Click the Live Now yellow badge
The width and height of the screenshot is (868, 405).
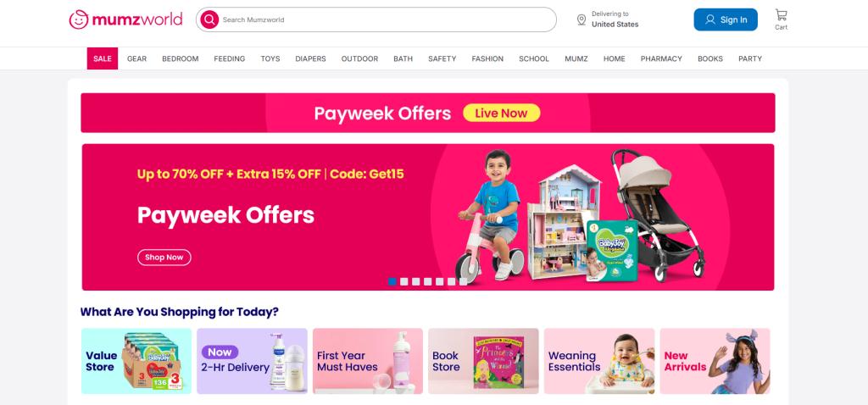coord(502,113)
